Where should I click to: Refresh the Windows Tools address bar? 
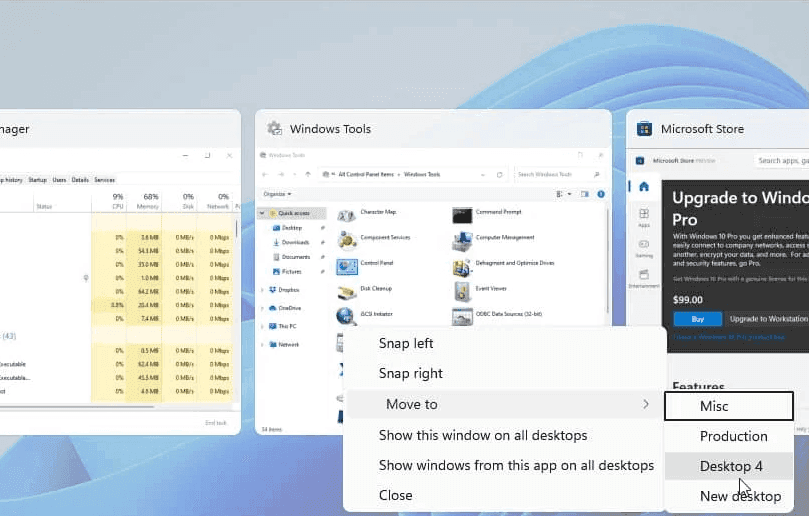click(499, 174)
